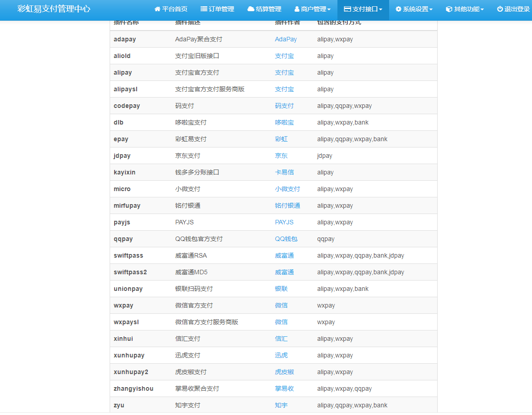Follow the PAYJS author link
The height and width of the screenshot is (415, 532).
[284, 222]
